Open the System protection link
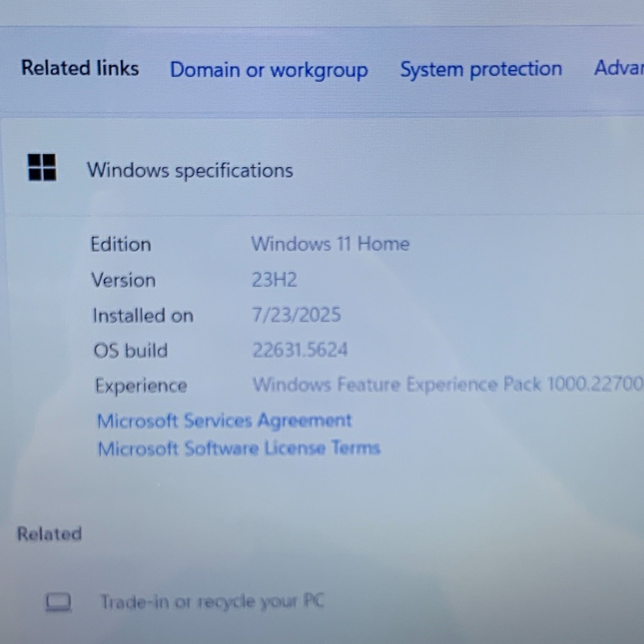 (481, 69)
